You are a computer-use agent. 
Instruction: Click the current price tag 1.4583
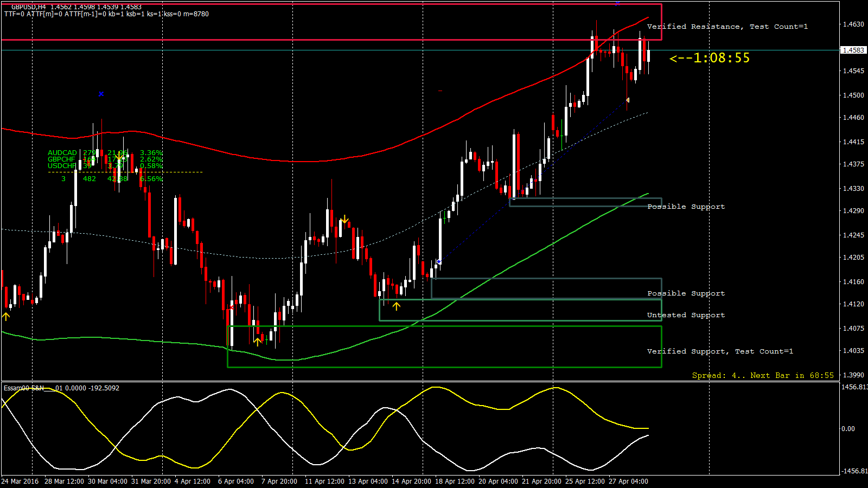tap(853, 50)
